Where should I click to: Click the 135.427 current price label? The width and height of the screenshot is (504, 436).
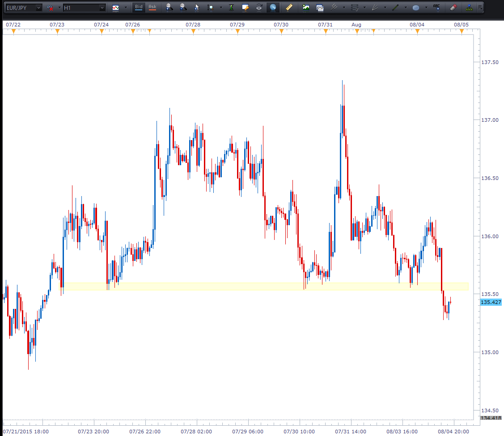[491, 303]
